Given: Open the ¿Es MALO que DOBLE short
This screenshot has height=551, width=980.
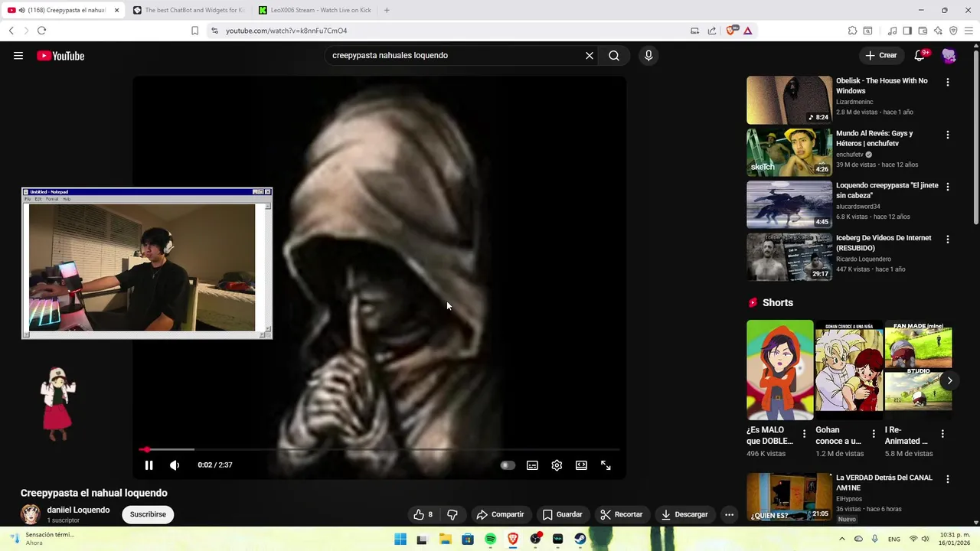Looking at the screenshot, I should click(780, 370).
